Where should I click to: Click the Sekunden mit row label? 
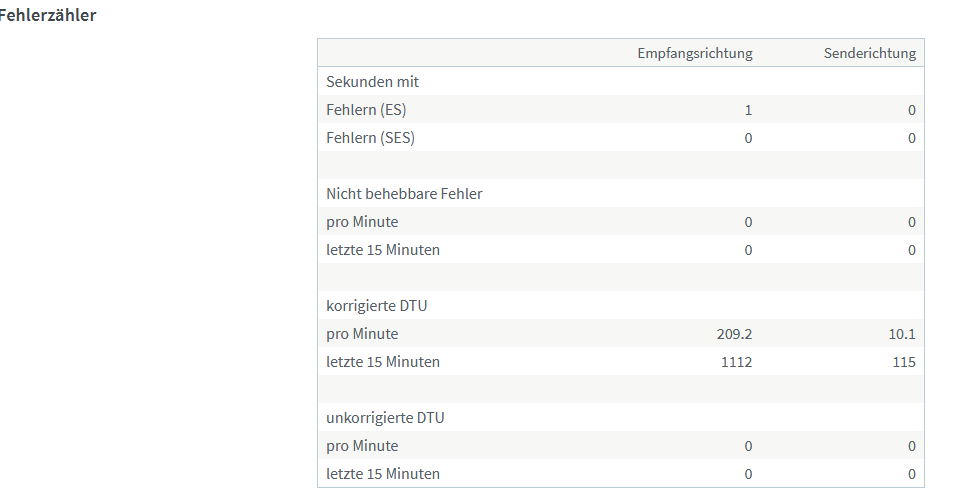tap(373, 82)
